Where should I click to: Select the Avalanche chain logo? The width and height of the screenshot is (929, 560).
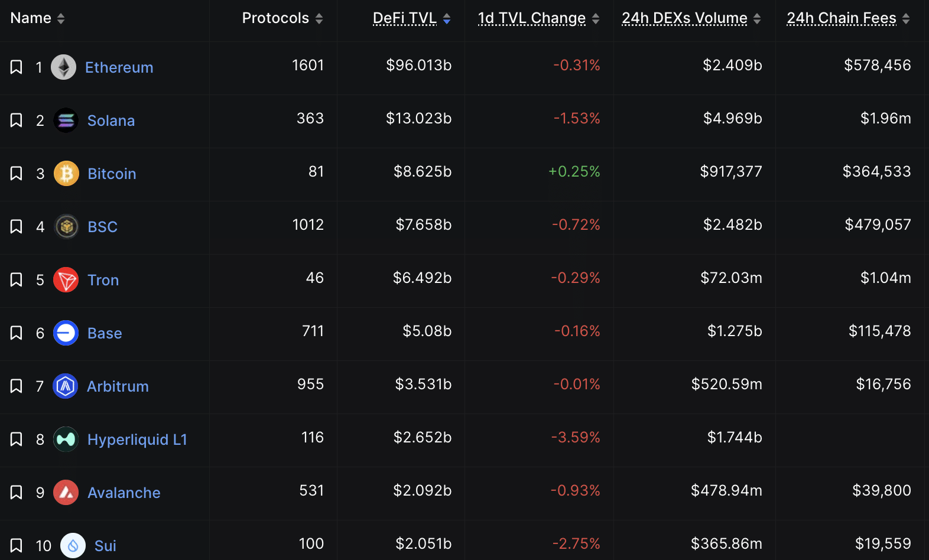coord(66,493)
